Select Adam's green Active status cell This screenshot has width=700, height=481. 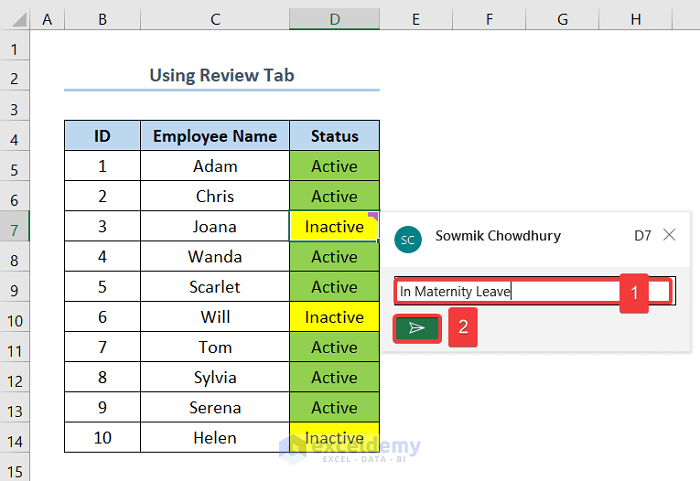334,166
